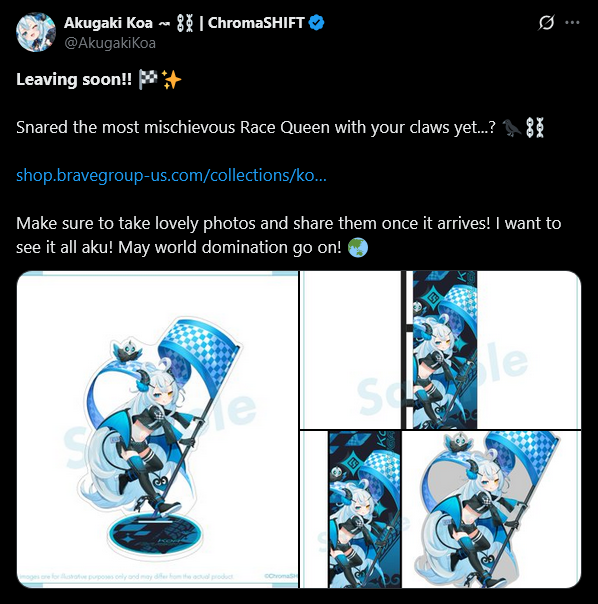Open the shop.bravegroup-us.com collections link
Viewport: 598px width, 604px height.
171,176
